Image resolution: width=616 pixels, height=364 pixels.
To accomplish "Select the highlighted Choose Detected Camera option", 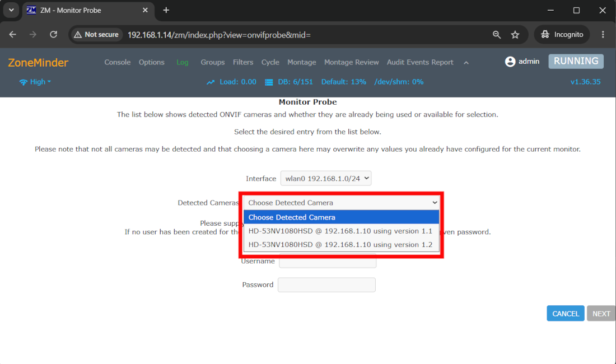I will [x=341, y=217].
